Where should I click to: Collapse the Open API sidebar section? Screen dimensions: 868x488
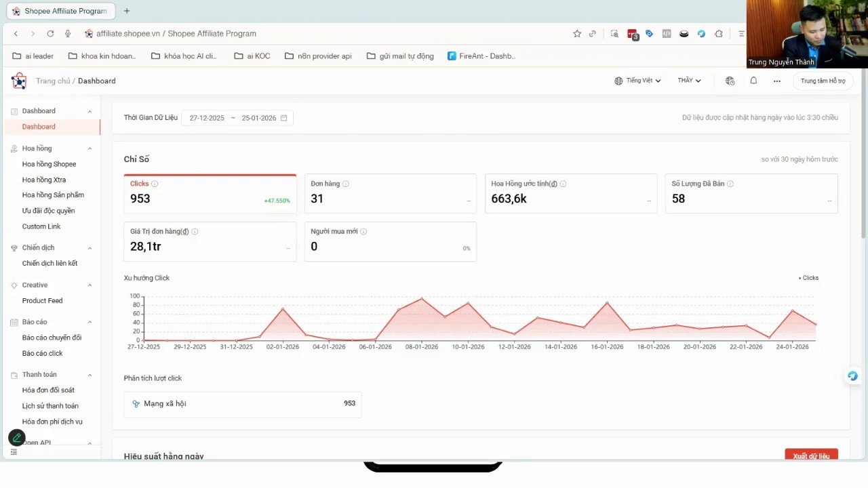tap(90, 443)
